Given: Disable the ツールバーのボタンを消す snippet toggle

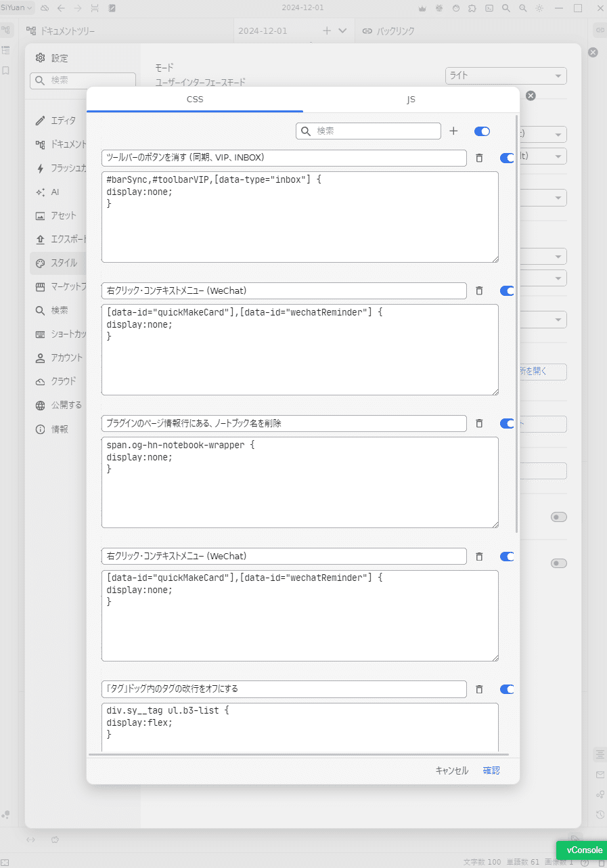Looking at the screenshot, I should tap(507, 158).
